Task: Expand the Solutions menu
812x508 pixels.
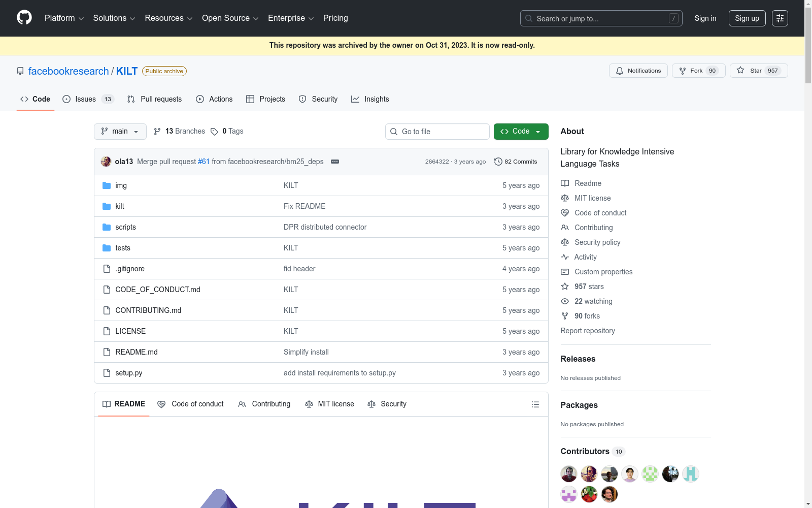Action: pyautogui.click(x=114, y=18)
